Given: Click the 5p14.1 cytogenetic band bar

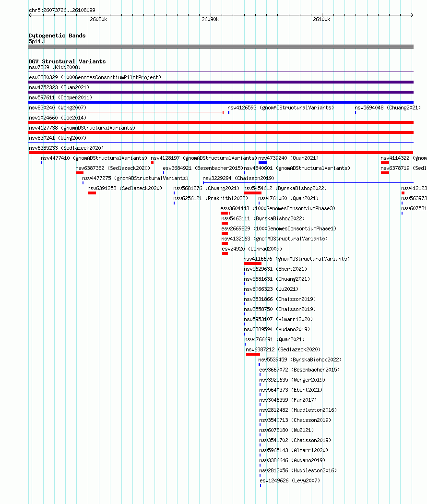Looking at the screenshot, I should click(221, 47).
